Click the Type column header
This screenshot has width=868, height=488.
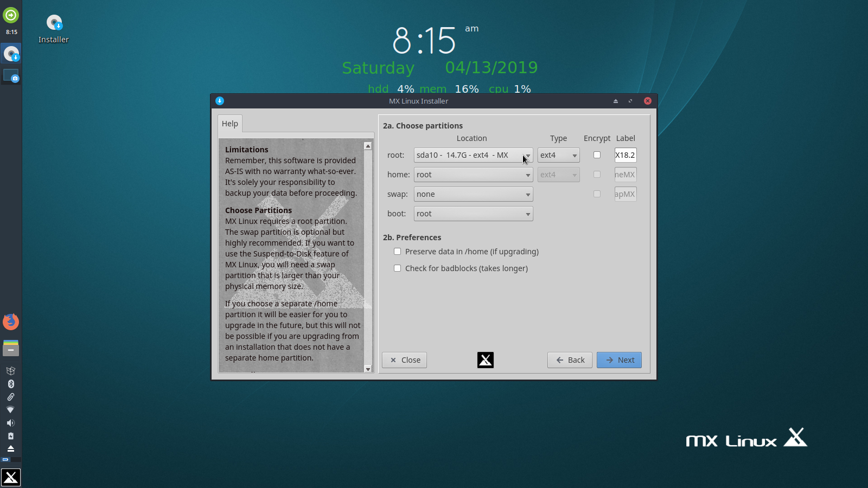coord(558,138)
